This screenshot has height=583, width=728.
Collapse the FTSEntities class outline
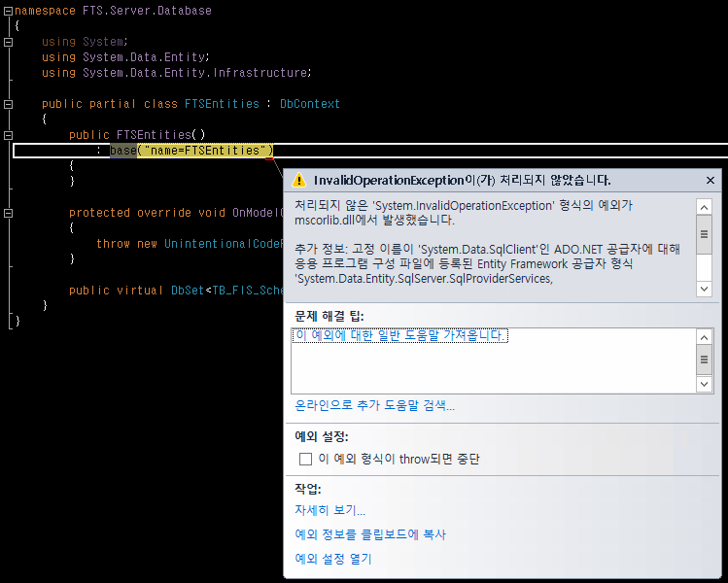[8, 104]
